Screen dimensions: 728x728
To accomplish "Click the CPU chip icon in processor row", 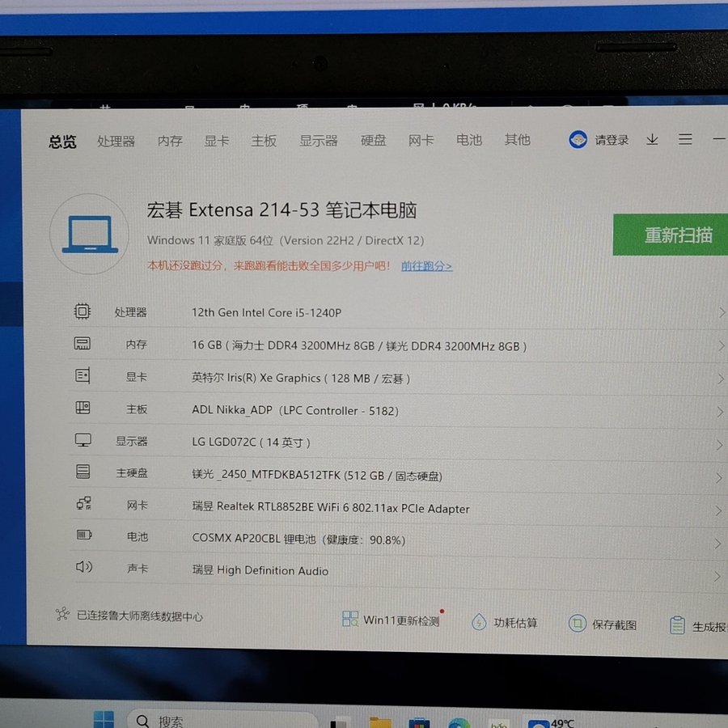I will point(83,311).
